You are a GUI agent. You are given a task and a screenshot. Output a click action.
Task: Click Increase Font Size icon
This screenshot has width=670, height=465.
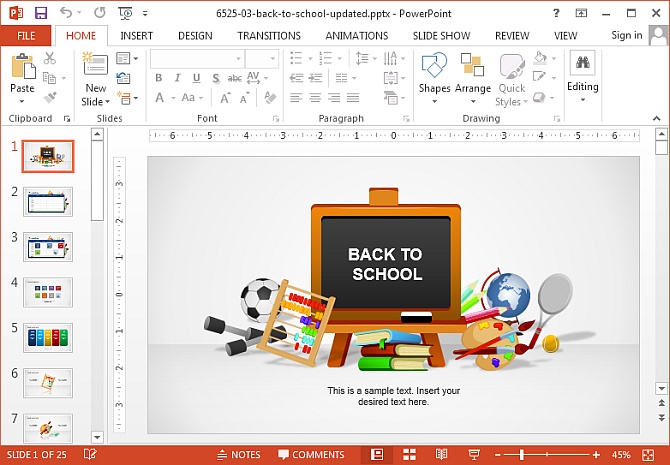click(225, 98)
